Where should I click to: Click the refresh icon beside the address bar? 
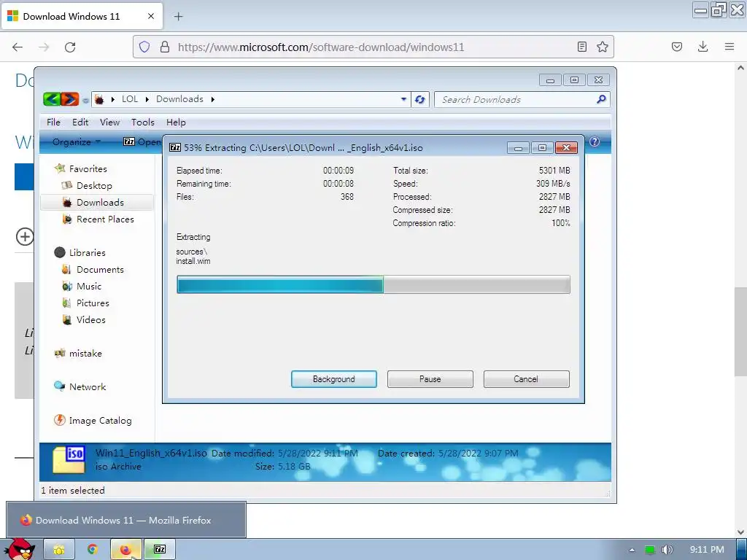click(419, 99)
